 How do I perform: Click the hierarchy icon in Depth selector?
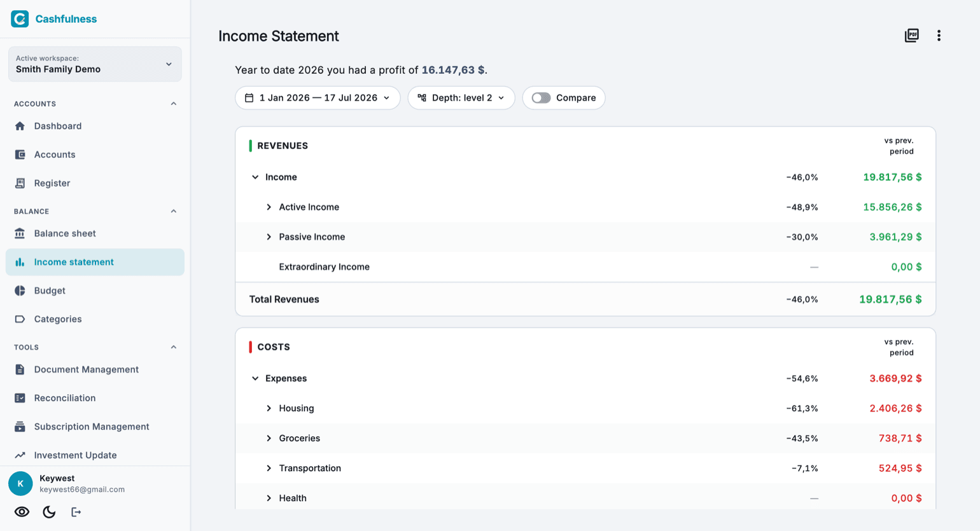click(x=422, y=98)
